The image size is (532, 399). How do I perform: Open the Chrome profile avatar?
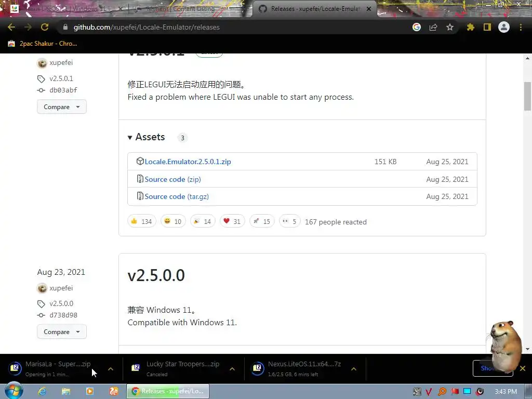tap(504, 27)
